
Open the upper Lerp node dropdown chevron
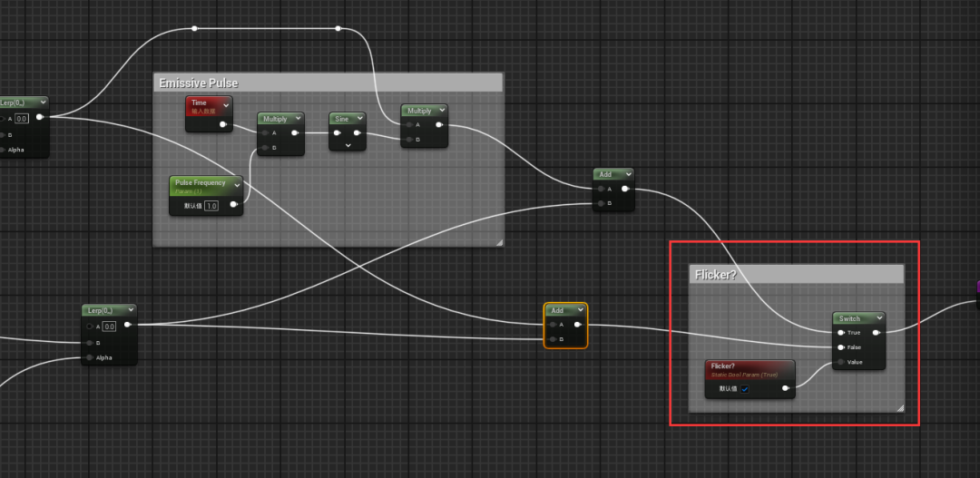pos(42,102)
